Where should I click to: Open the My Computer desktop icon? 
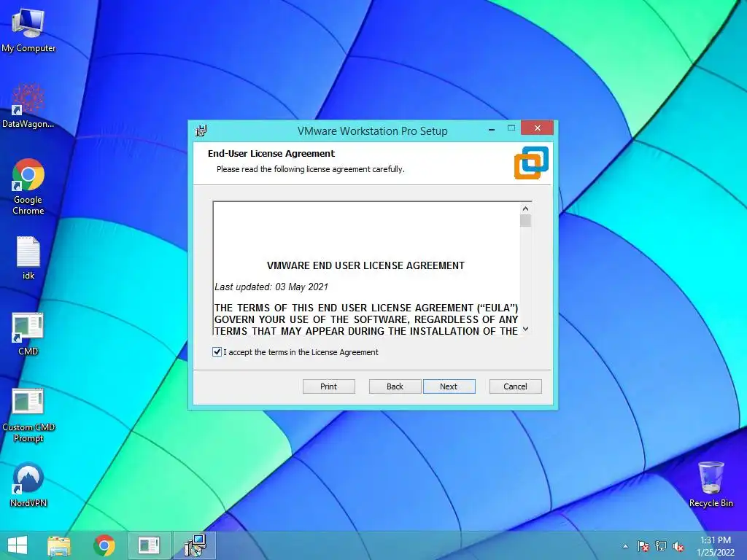[x=28, y=31]
